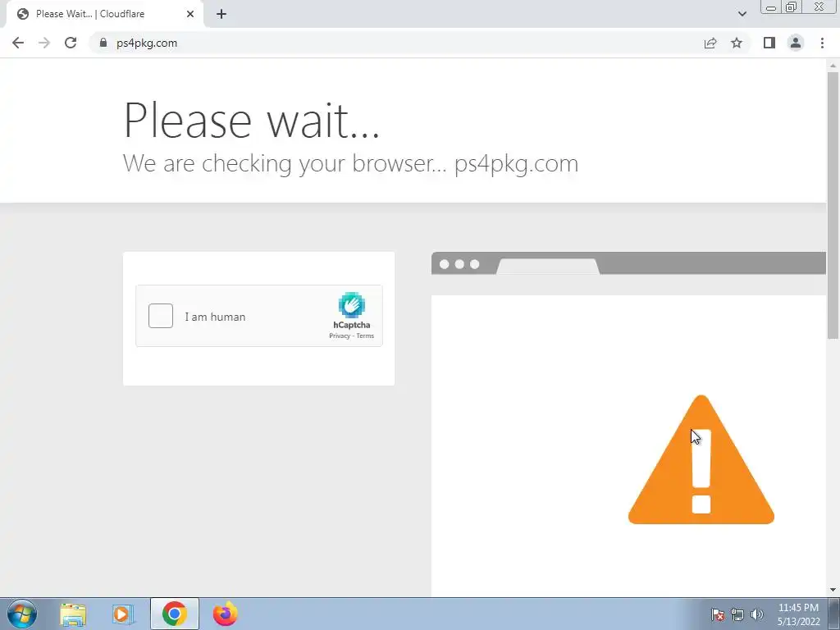Open the hCaptcha Terms link
The width and height of the screenshot is (840, 630).
pos(365,336)
